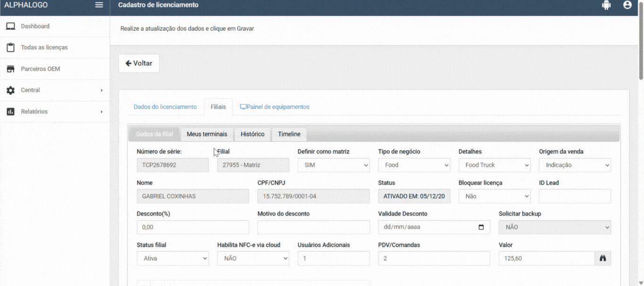This screenshot has width=644, height=286.
Task: Open the Status filial dropdown
Action: coord(173,258)
